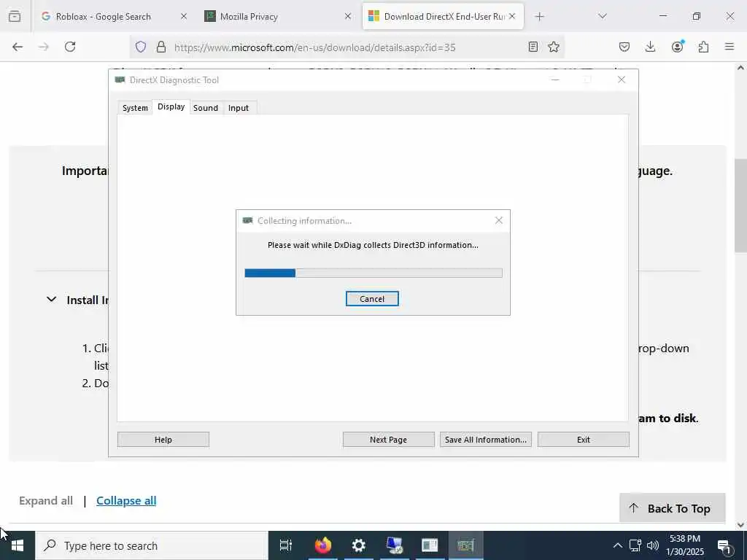This screenshot has height=560, width=747.
Task: Click the Back To Top button
Action: 672,508
